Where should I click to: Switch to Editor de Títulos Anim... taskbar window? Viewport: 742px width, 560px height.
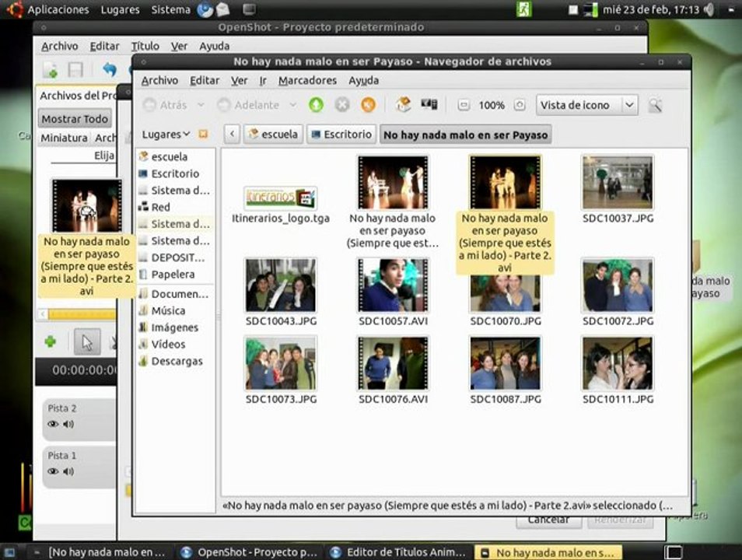coord(398,552)
